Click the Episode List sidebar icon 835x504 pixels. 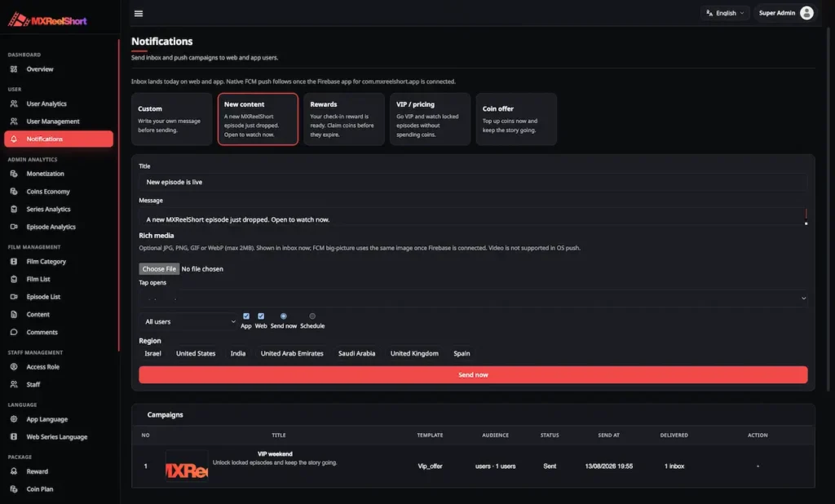coord(14,297)
